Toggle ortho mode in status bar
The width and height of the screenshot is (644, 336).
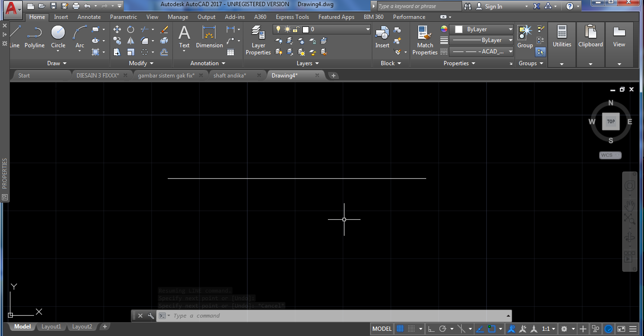(x=431, y=328)
